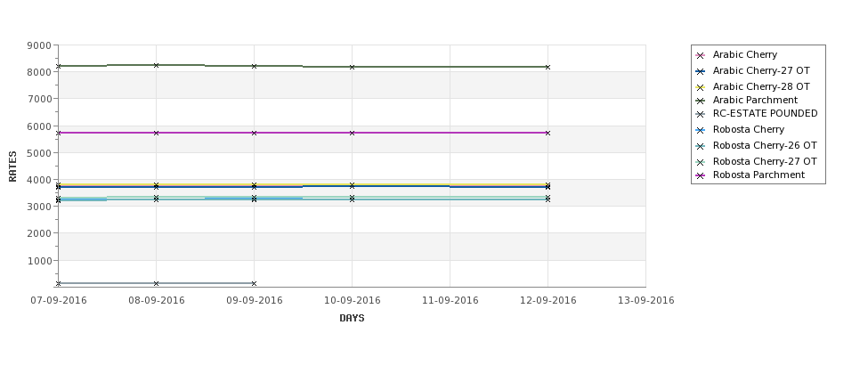Click the Arabic Parchment legend marker icon

(x=701, y=101)
